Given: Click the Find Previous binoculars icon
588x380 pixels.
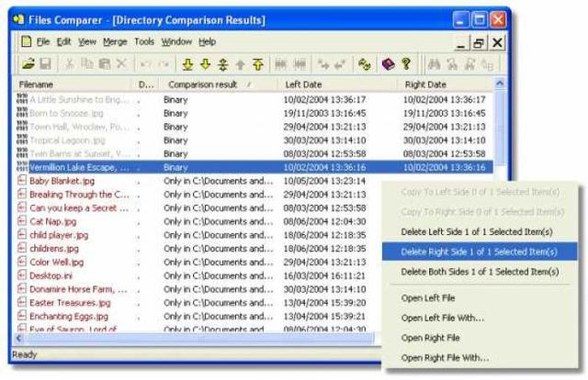Looking at the screenshot, I should pos(469,64).
